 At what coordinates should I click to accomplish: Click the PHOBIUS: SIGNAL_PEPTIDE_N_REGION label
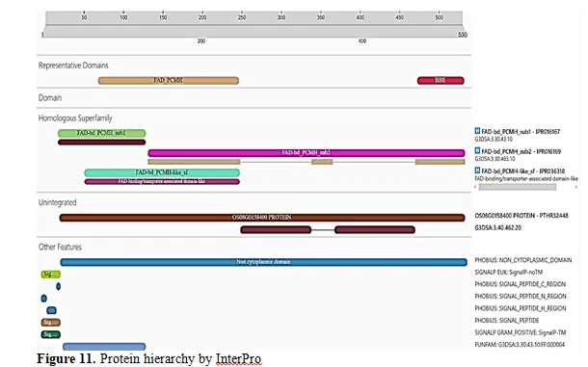(x=521, y=296)
